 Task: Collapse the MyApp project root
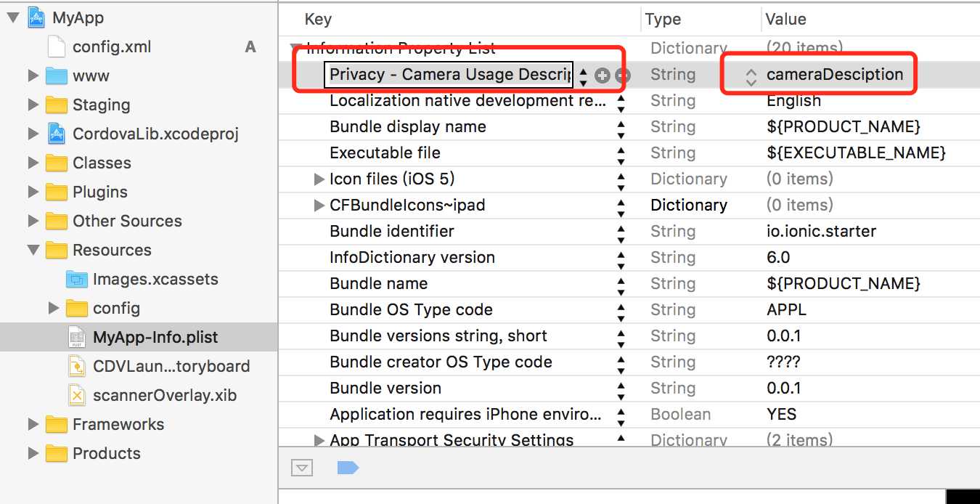tap(12, 17)
